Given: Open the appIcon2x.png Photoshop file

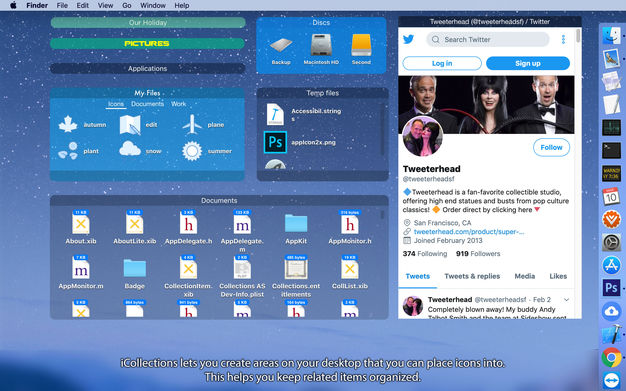Looking at the screenshot, I should [x=275, y=142].
